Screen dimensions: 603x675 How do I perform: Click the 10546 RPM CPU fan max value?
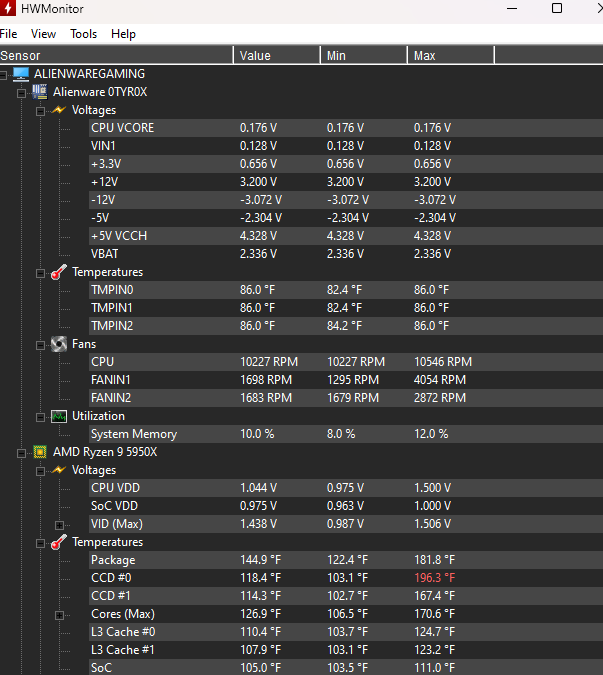point(443,362)
